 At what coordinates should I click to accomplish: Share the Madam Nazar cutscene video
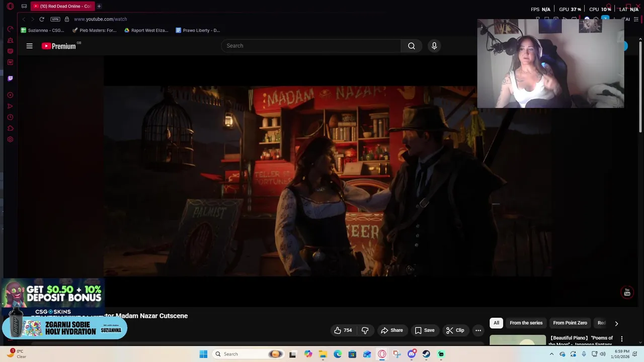(x=392, y=330)
